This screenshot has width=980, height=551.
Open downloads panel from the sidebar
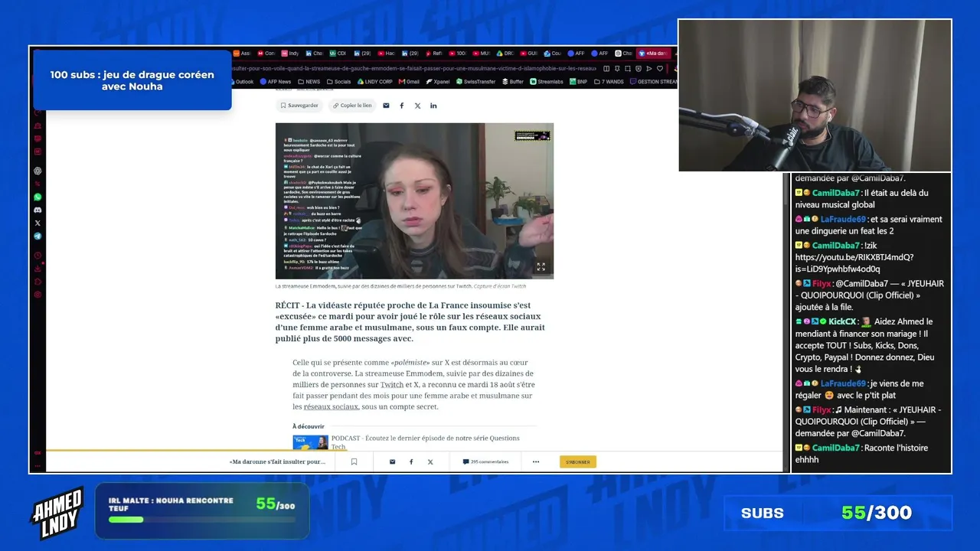(x=38, y=269)
